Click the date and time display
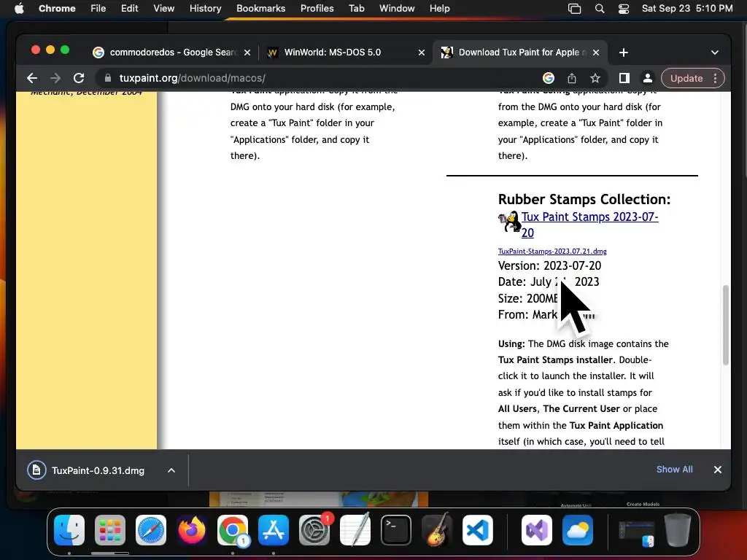The height and width of the screenshot is (560, 747). [687, 9]
